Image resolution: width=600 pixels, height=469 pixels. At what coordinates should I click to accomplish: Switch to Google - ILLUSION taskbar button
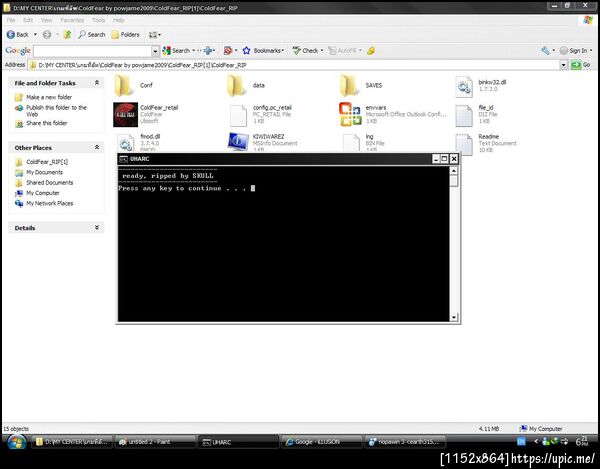[x=322, y=442]
